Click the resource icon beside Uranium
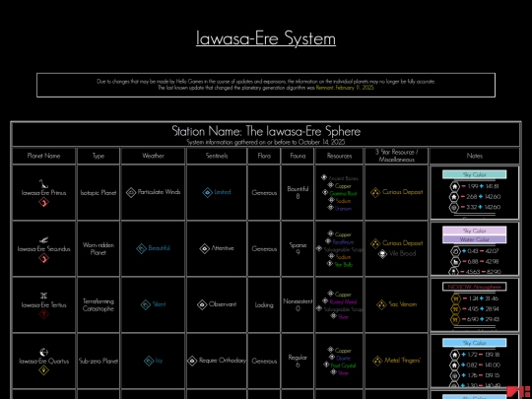Screen dimensions: 532x399 pos(331,207)
